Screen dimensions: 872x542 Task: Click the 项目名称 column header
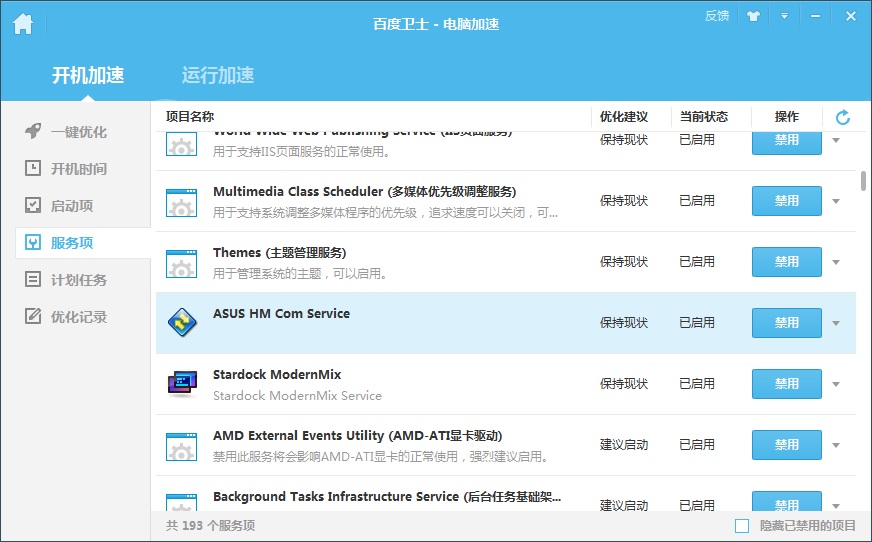click(190, 117)
